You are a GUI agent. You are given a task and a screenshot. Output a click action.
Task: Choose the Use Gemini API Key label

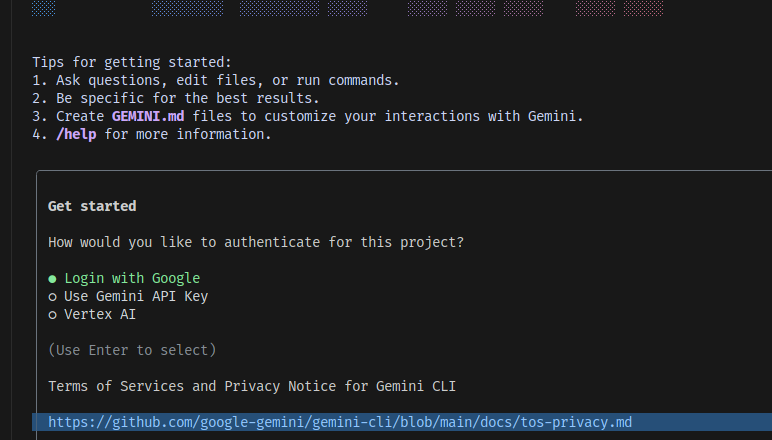(x=136, y=297)
